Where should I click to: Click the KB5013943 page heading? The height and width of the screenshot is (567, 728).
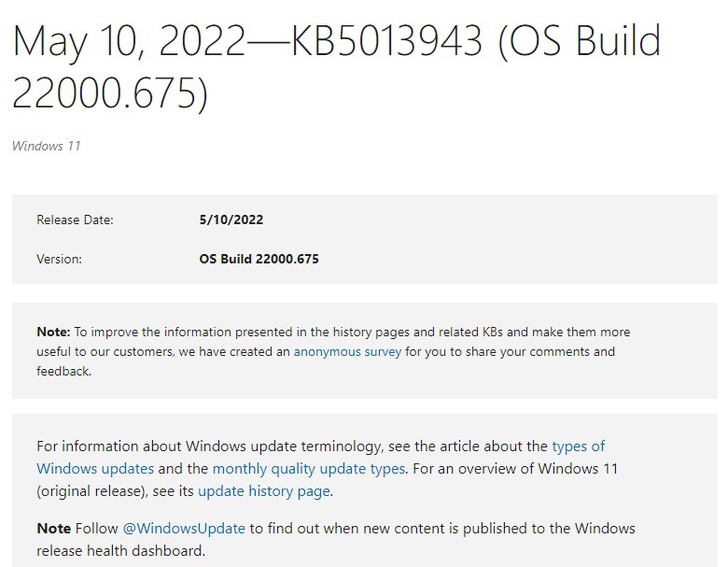click(336, 65)
